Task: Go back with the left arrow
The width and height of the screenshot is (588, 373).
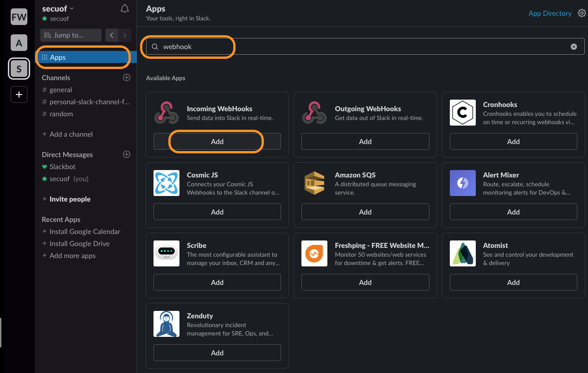Action: pyautogui.click(x=112, y=35)
